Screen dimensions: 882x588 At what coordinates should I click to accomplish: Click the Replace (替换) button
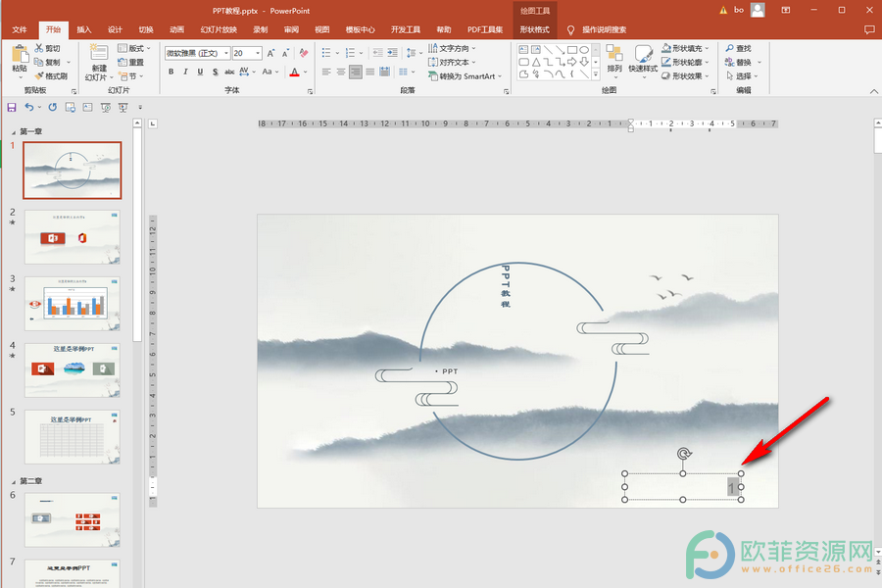click(743, 62)
